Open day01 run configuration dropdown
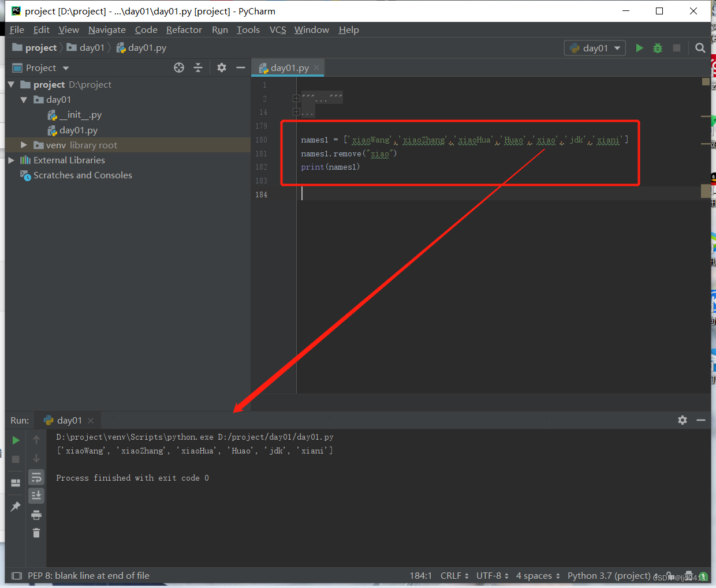The width and height of the screenshot is (716, 588). 595,48
